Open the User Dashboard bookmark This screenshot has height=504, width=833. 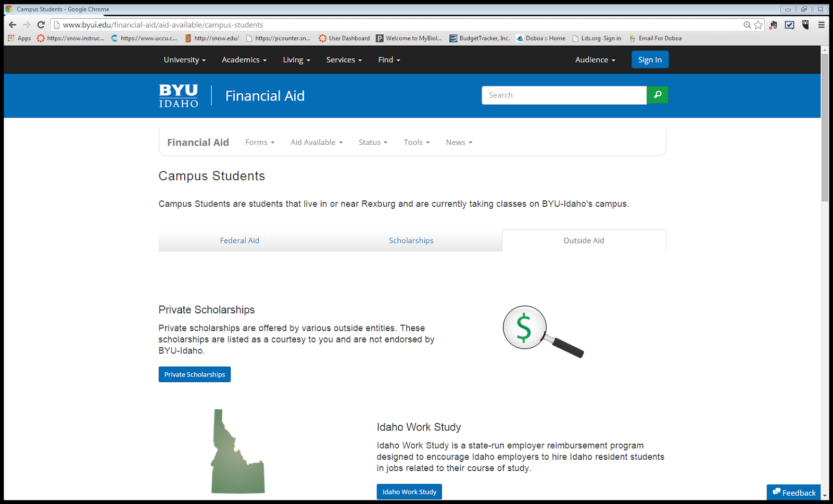pyautogui.click(x=344, y=38)
